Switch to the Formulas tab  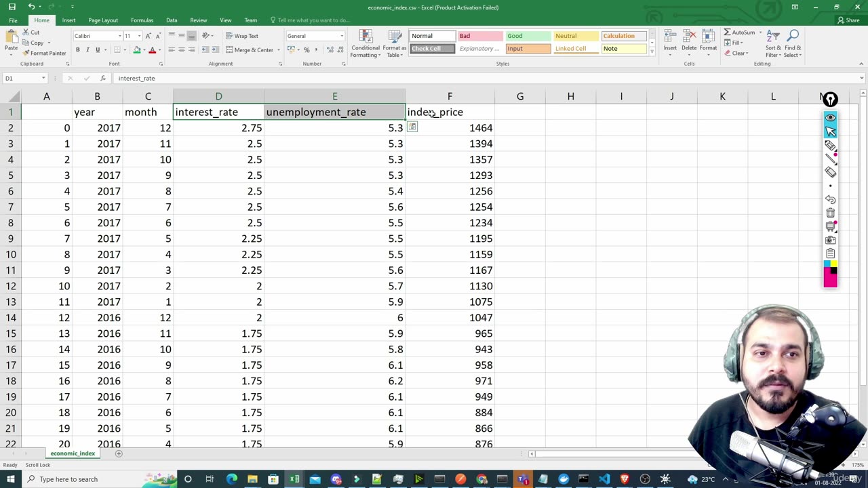click(142, 20)
